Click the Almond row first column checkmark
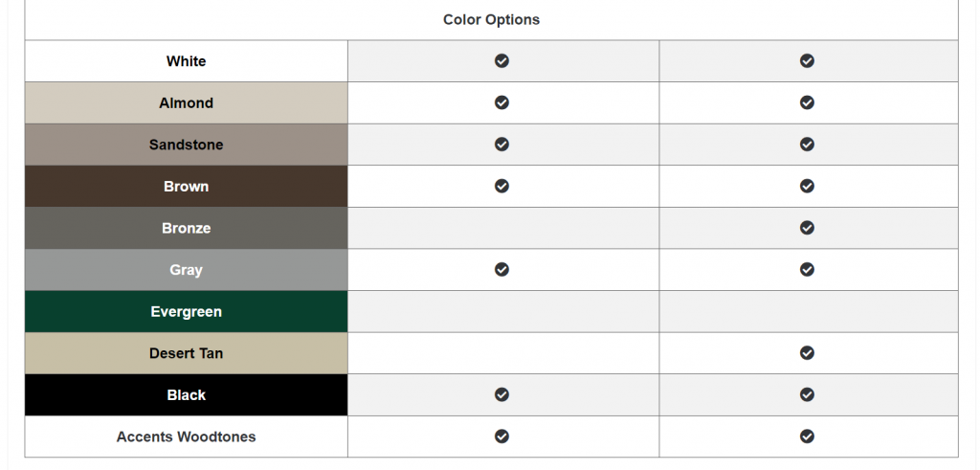 pyautogui.click(x=501, y=102)
